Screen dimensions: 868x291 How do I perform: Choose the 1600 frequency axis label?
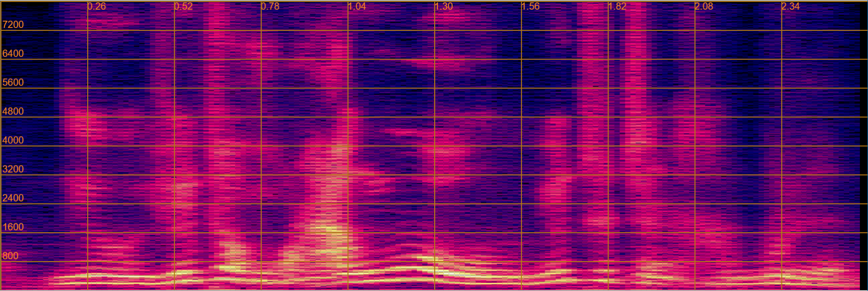click(13, 227)
